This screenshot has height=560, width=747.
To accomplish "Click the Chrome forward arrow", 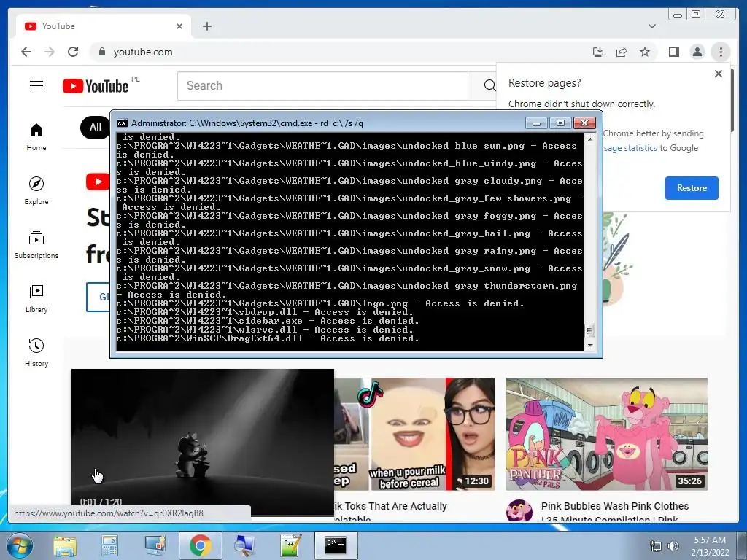I will click(x=50, y=52).
